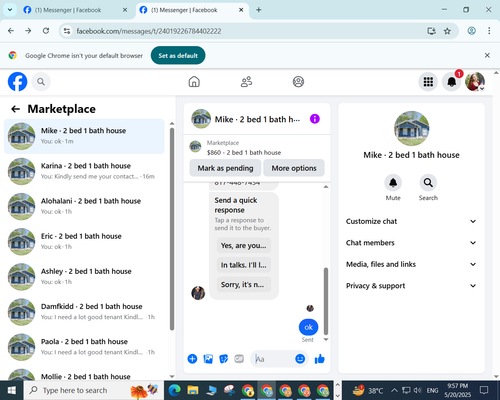Open the Windows Start button
500x400 pixels.
(12, 390)
